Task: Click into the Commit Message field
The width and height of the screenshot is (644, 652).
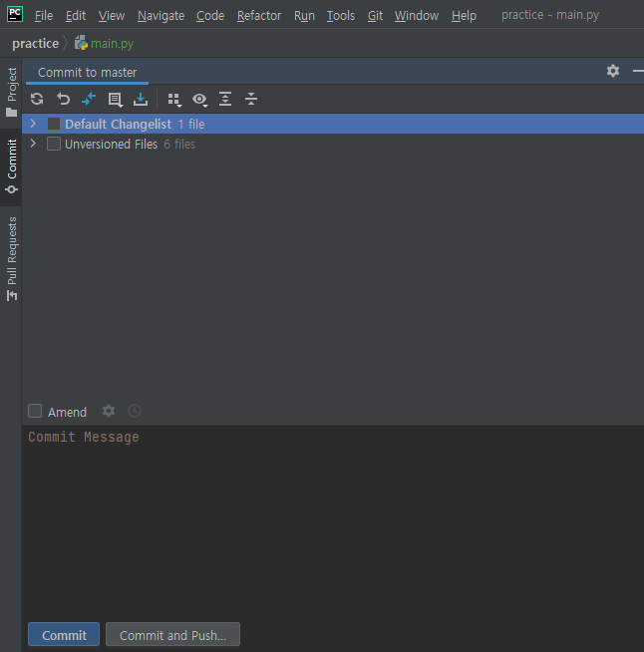Action: click(333, 519)
